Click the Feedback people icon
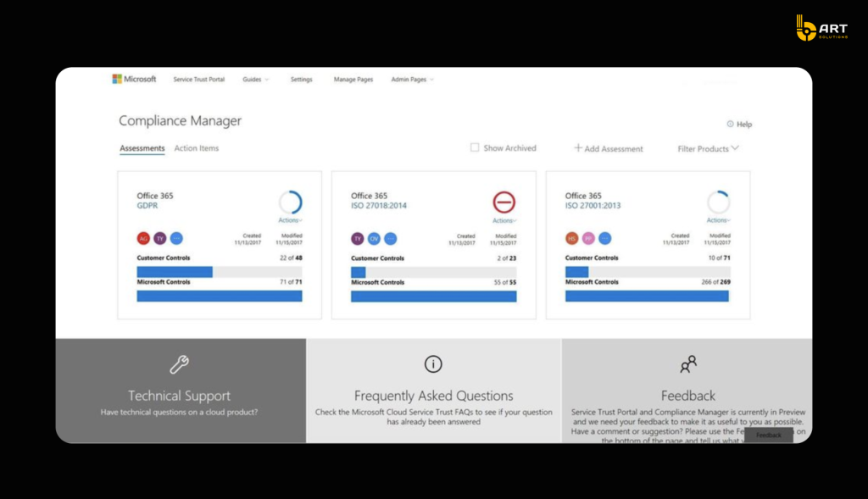The width and height of the screenshot is (868, 499). tap(688, 364)
